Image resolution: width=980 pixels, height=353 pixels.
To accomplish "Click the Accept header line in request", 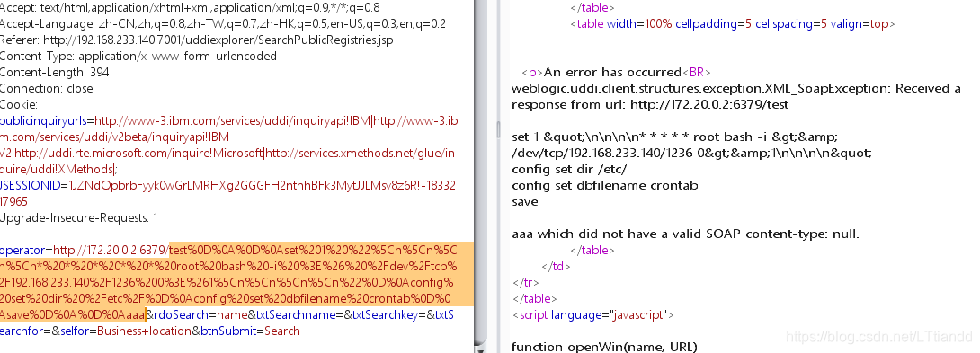I will pos(190,8).
